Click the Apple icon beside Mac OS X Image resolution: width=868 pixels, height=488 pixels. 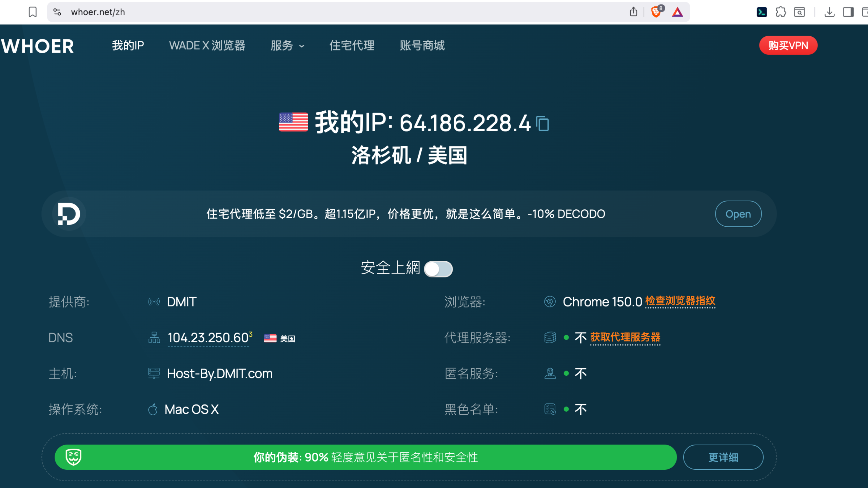[x=153, y=409]
